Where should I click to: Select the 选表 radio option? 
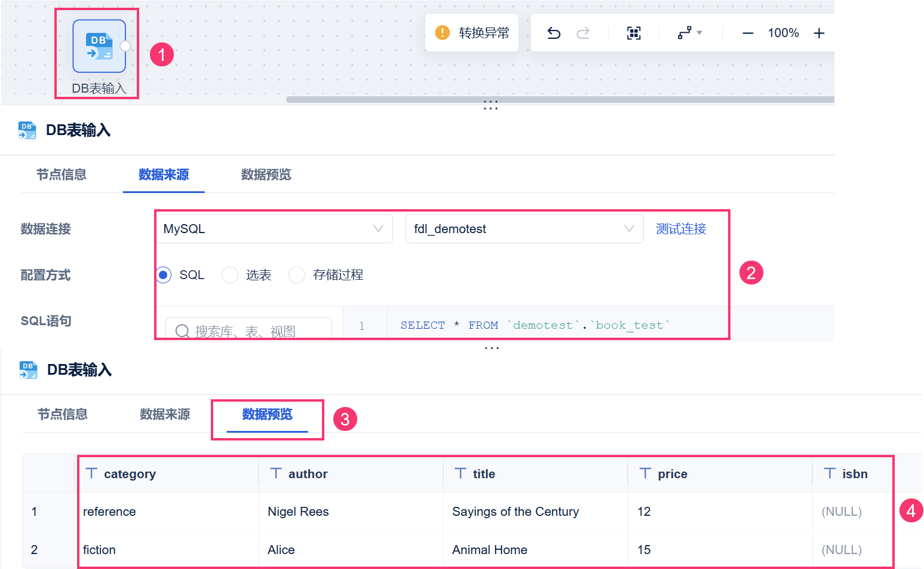[x=230, y=275]
